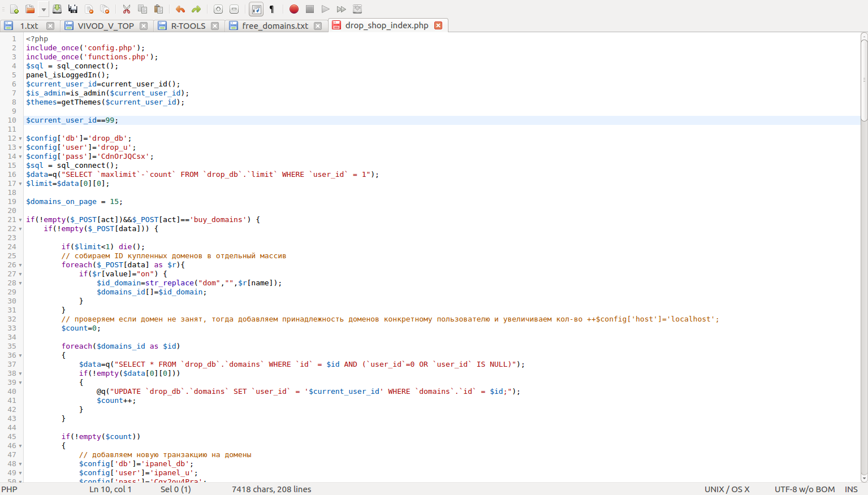Click the Close document toolbar icon

click(89, 9)
